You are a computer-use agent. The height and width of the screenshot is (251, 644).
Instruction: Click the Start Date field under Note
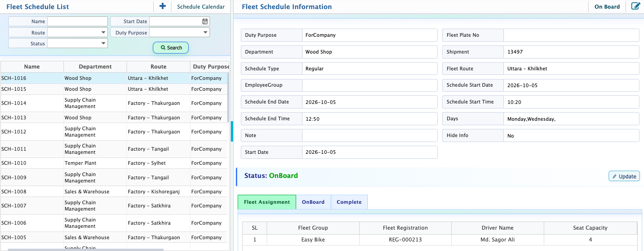click(370, 152)
